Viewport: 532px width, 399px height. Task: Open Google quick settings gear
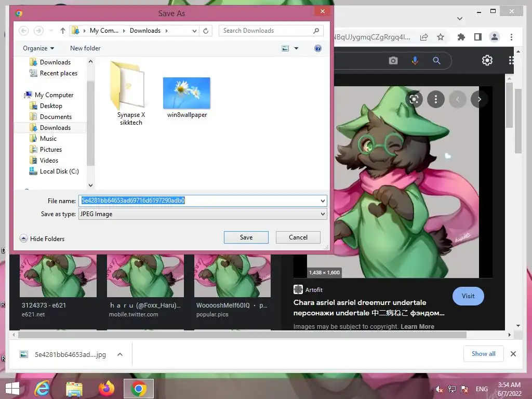point(487,60)
